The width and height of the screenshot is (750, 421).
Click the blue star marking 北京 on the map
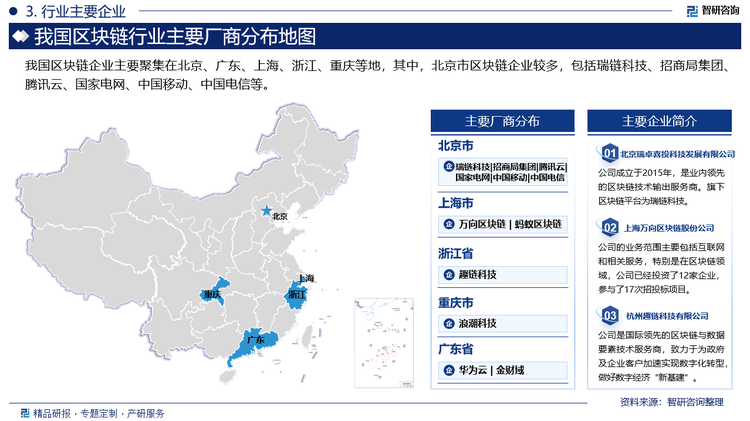(266, 210)
